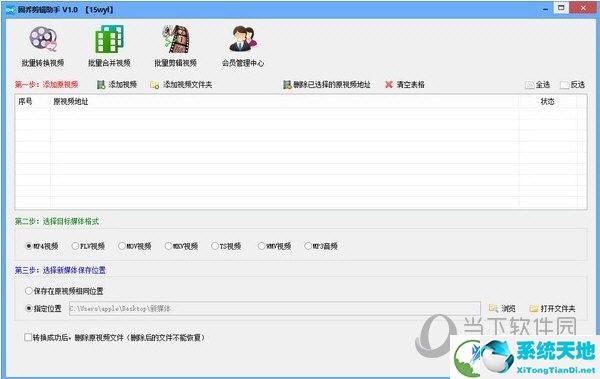The image size is (600, 379).
Task: Select MOV视频 format option
Action: click(135, 246)
